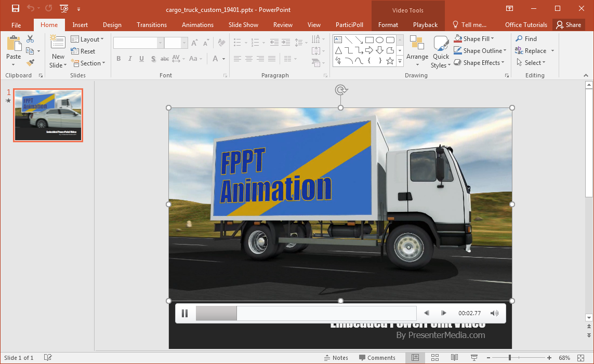Select the Oval shape tool
Viewport: 594px width, 364px height.
379,39
